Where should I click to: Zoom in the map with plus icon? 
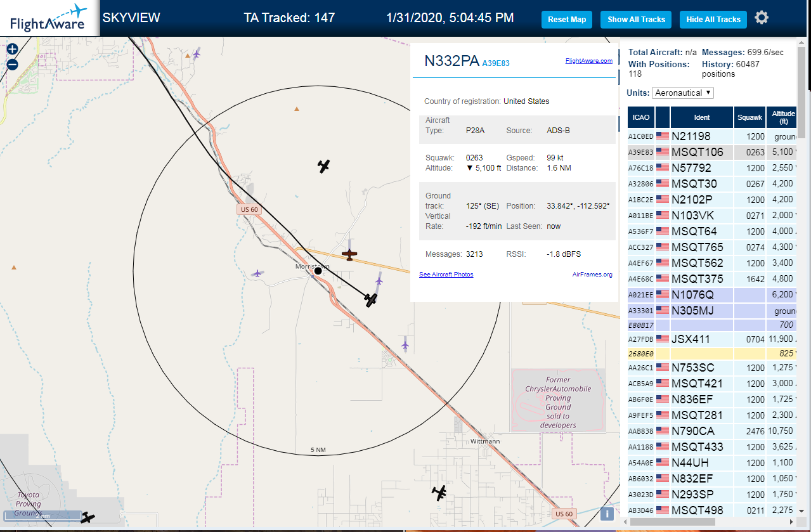tap(12, 49)
